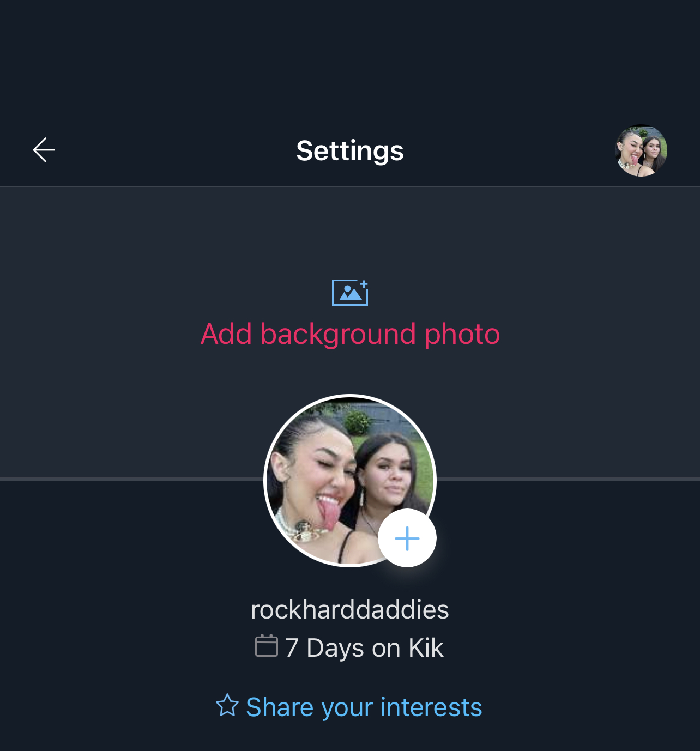This screenshot has height=751, width=700.
Task: Change profile picture via the plus circle
Action: click(x=407, y=538)
